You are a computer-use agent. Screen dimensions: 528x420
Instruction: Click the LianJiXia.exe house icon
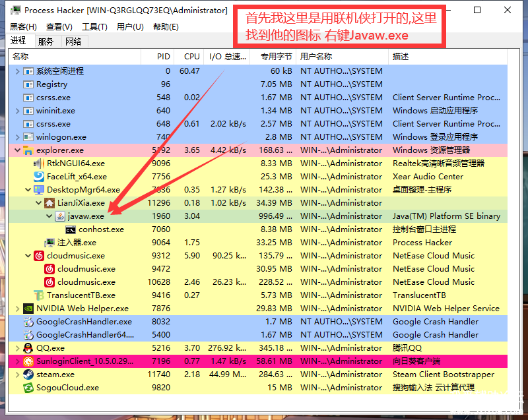(49, 203)
